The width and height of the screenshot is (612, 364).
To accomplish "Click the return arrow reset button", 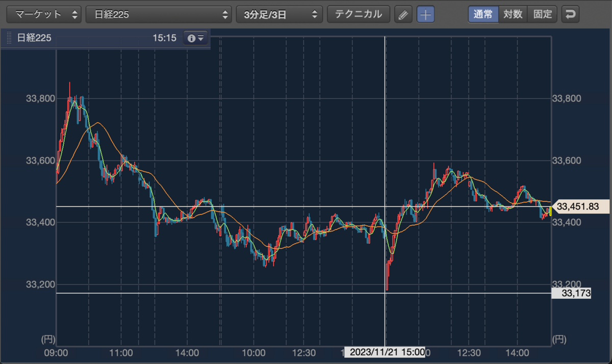I will 570,14.
